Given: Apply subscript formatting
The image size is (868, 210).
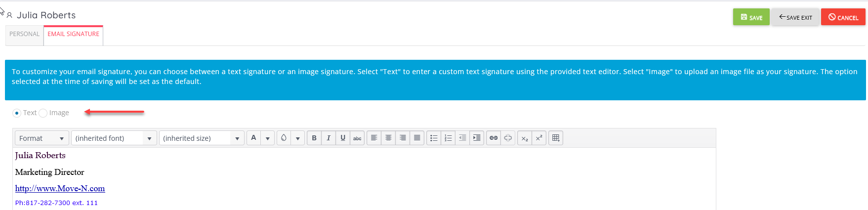Looking at the screenshot, I should pyautogui.click(x=525, y=138).
